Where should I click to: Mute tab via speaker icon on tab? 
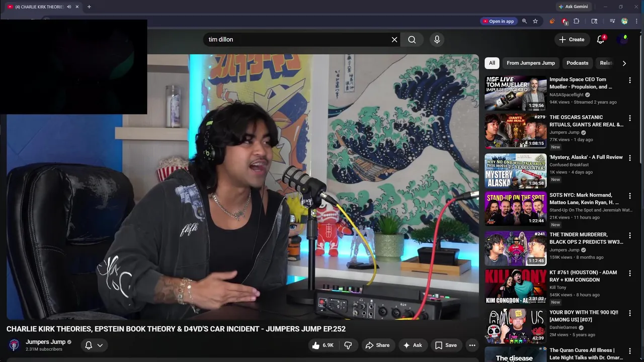click(69, 7)
